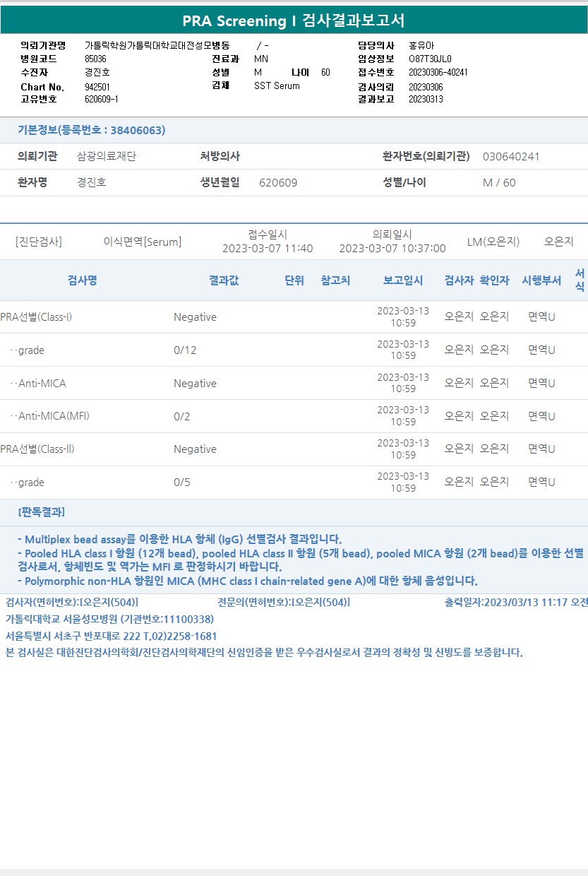The height and width of the screenshot is (876, 588).
Task: Select the 수진자 name '경진호' in header
Action: click(97, 72)
